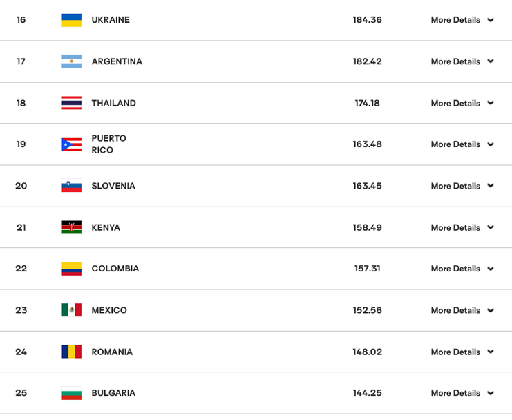Show More Details text for Slovenia
The width and height of the screenshot is (512, 420).
point(455,186)
